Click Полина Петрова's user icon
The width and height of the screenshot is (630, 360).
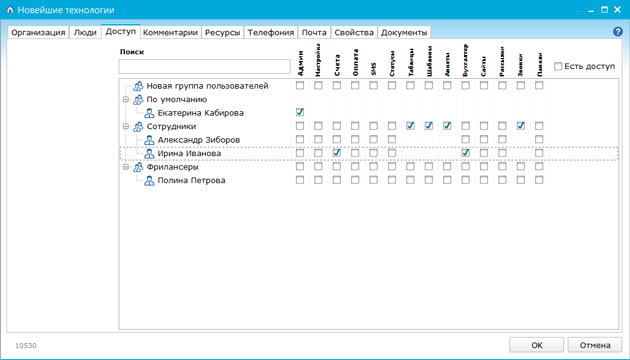click(x=149, y=180)
